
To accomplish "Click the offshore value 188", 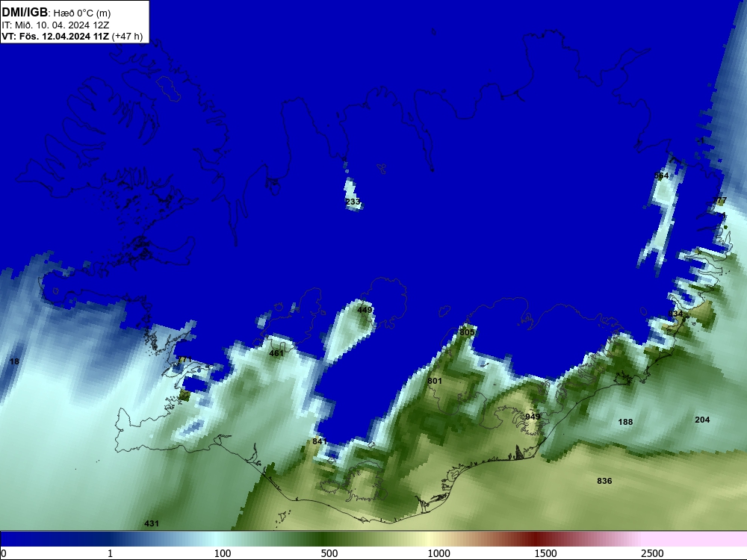I will (x=625, y=421).
